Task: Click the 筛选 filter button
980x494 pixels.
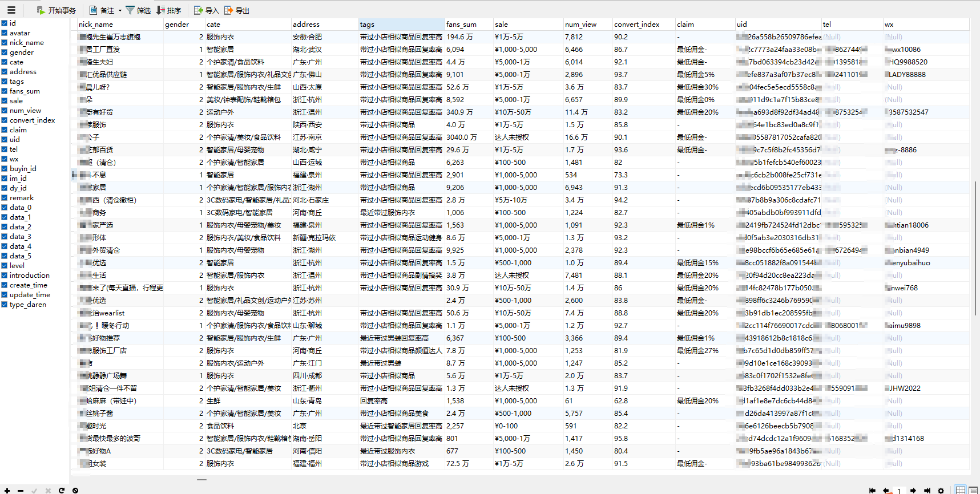Action: click(138, 10)
